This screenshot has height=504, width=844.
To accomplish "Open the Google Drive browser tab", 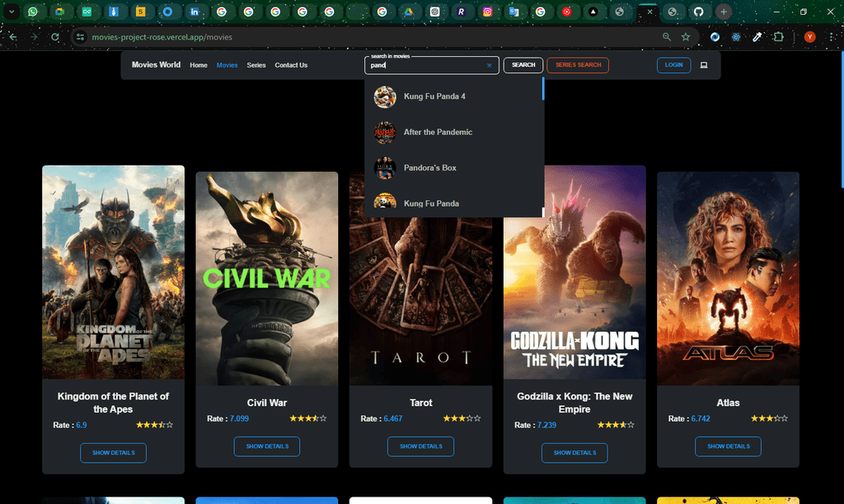I will (409, 12).
